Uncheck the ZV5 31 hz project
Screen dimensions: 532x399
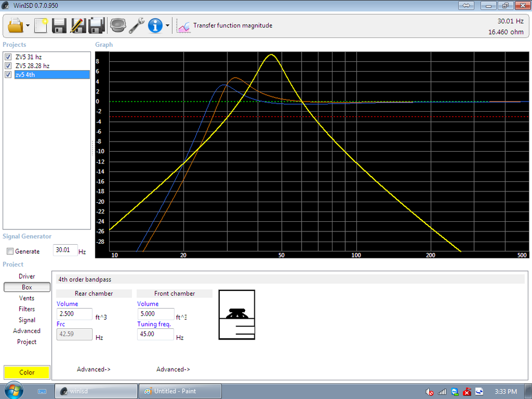click(x=8, y=57)
